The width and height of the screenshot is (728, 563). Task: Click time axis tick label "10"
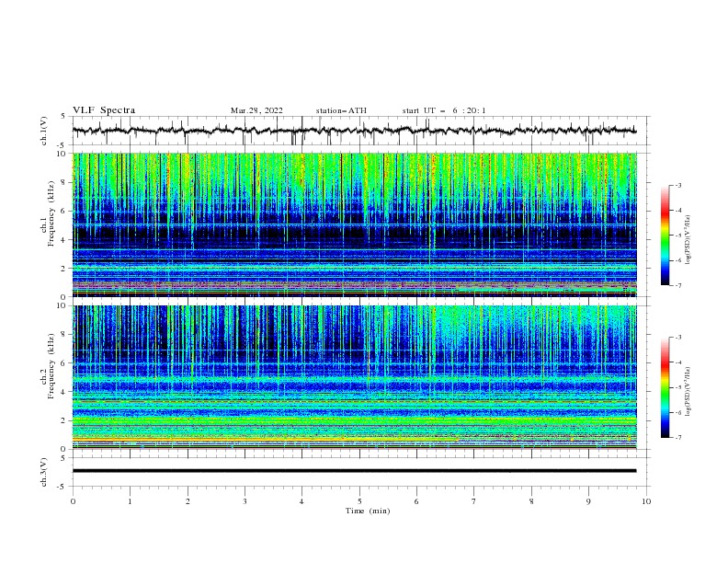646,501
